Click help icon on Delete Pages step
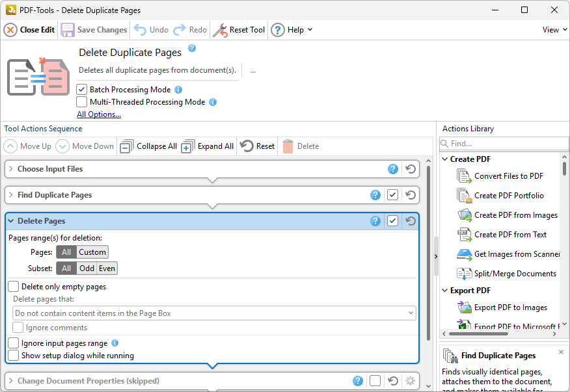570x392 pixels. pos(375,221)
